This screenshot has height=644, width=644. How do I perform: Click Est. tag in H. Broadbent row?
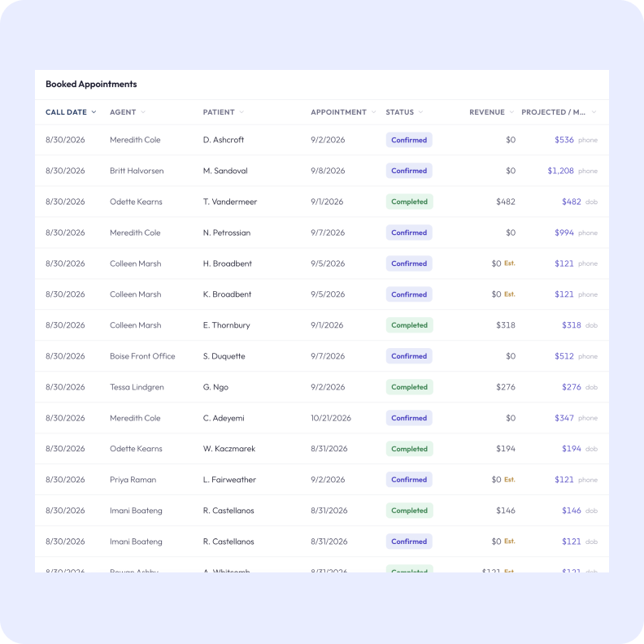click(510, 263)
